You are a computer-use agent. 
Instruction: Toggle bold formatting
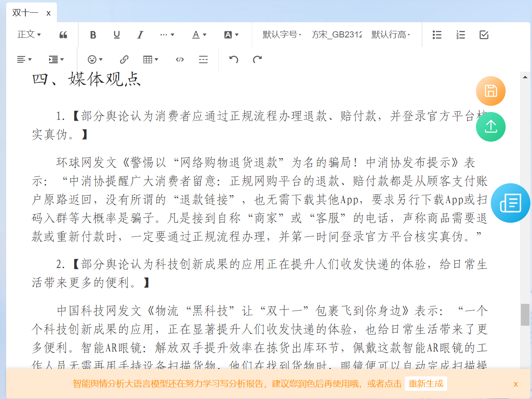(93, 35)
